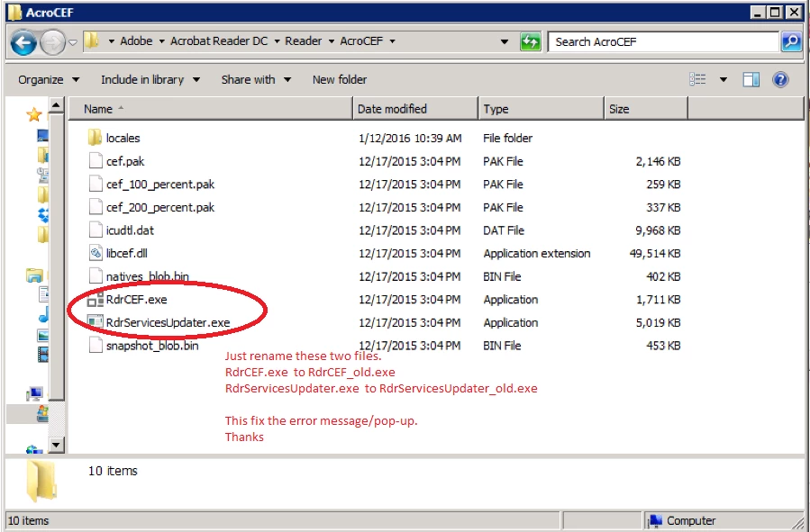Image resolution: width=810 pixels, height=532 pixels.
Task: Click the Forward navigation arrow
Action: pyautogui.click(x=52, y=42)
